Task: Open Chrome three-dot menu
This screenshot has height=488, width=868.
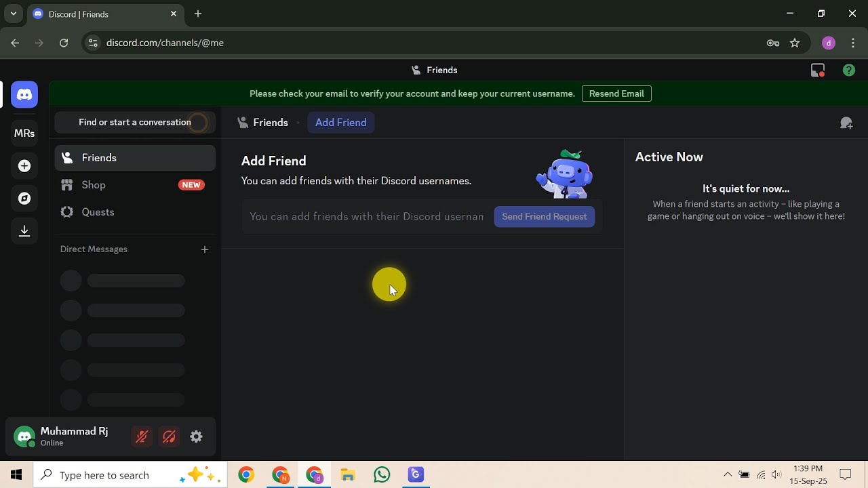Action: coord(853,43)
